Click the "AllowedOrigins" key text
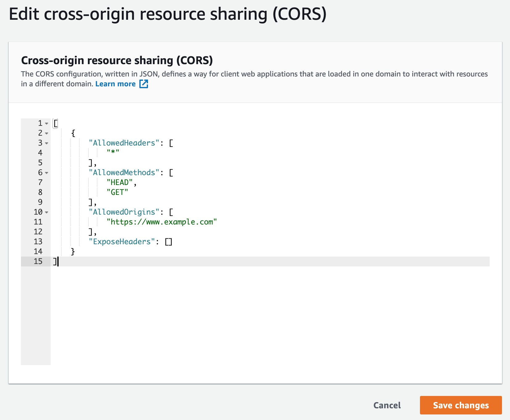The image size is (510, 420). point(124,212)
